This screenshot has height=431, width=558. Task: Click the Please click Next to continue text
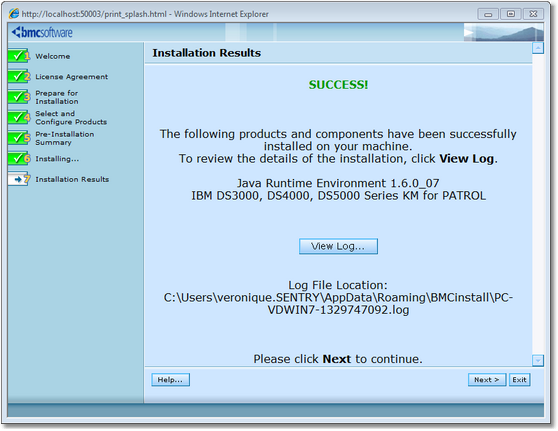click(338, 359)
